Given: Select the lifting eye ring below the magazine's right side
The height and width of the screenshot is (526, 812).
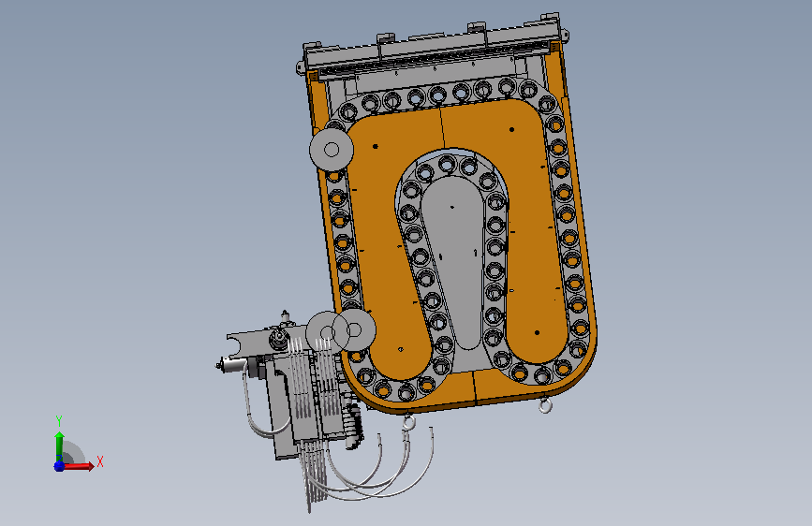Looking at the screenshot, I should [544, 405].
